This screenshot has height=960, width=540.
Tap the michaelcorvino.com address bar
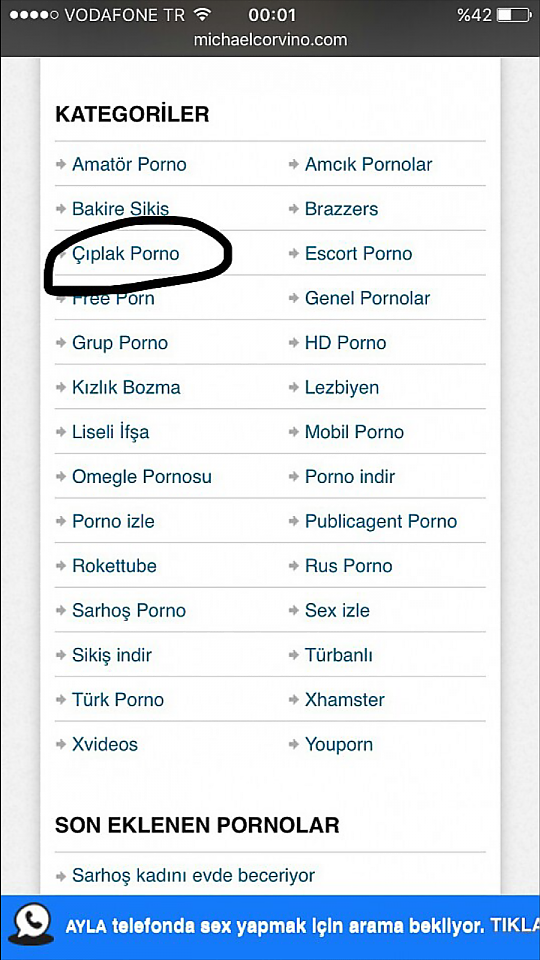point(270,40)
